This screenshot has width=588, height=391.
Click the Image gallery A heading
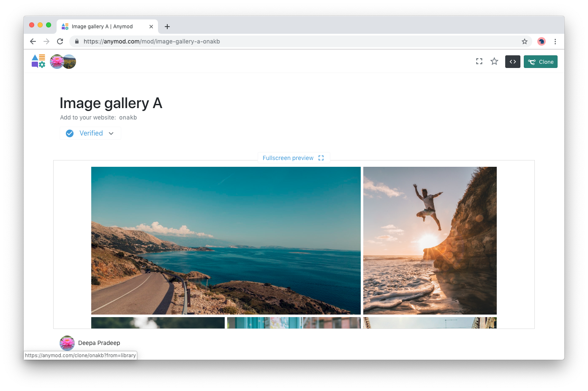click(111, 103)
